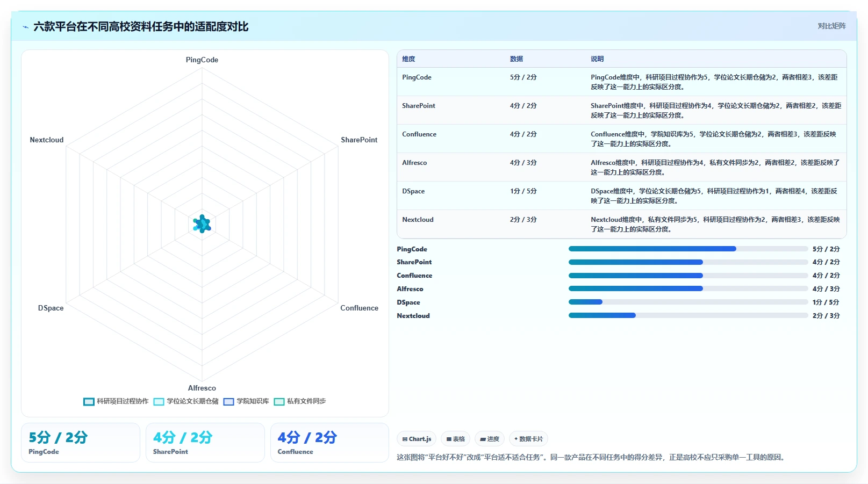Click the SharePoint description in 说明 column
Image resolution: width=868 pixels, height=484 pixels.
pos(716,111)
